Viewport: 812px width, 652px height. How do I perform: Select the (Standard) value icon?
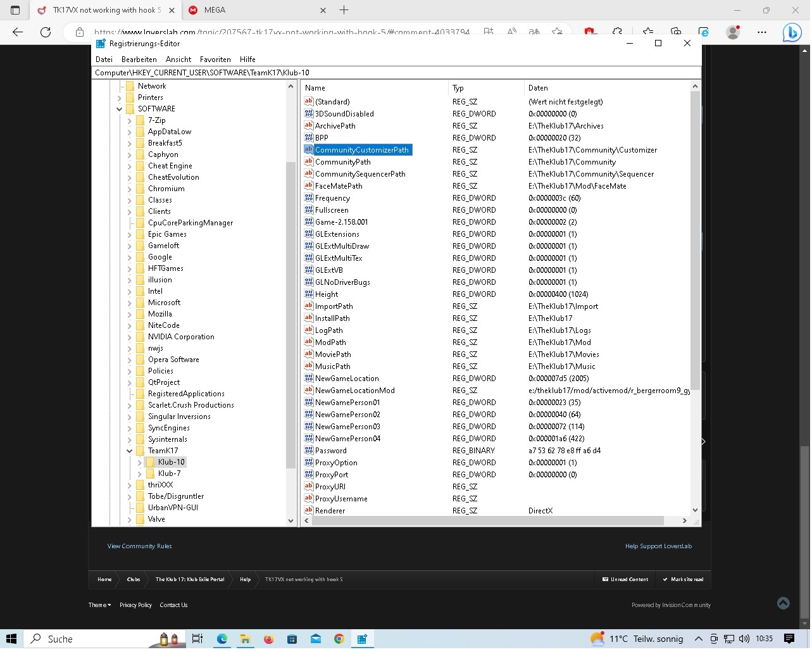[309, 101]
